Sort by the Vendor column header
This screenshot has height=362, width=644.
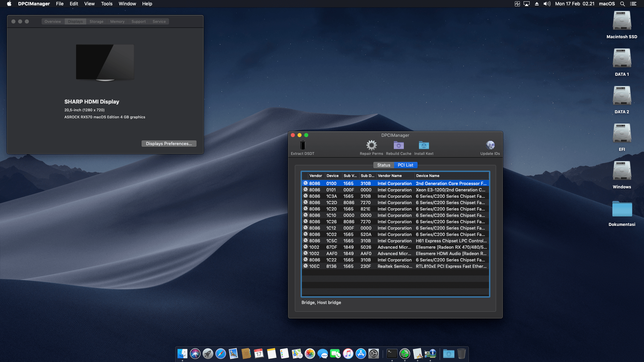point(316,176)
